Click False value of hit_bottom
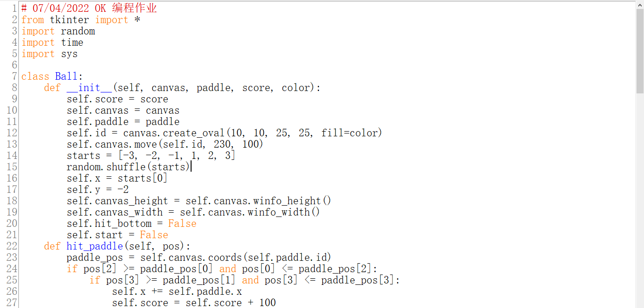The width and height of the screenshot is (644, 308). pyautogui.click(x=183, y=224)
